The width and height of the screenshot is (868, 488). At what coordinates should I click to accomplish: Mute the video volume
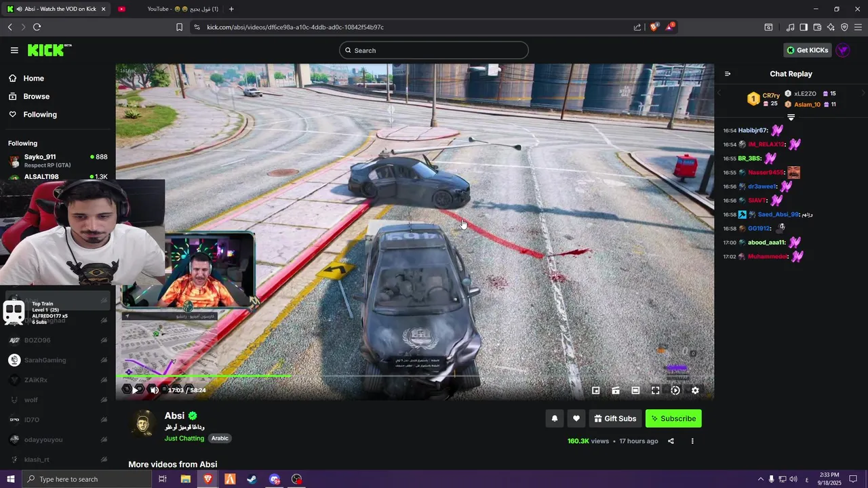(x=155, y=390)
